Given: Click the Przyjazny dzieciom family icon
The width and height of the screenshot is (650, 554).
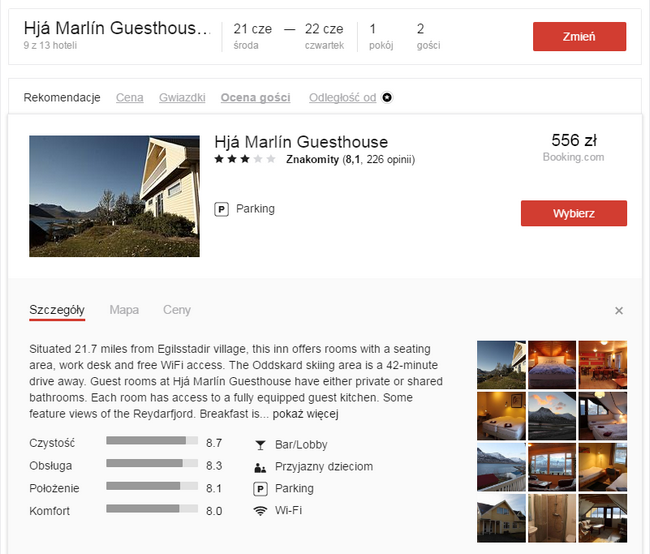Looking at the screenshot, I should [x=260, y=467].
